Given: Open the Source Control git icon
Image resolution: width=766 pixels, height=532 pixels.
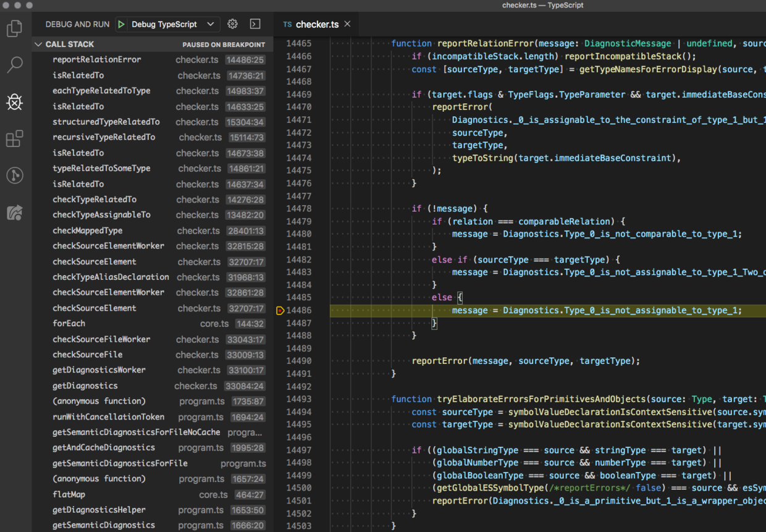Looking at the screenshot, I should pos(15,175).
